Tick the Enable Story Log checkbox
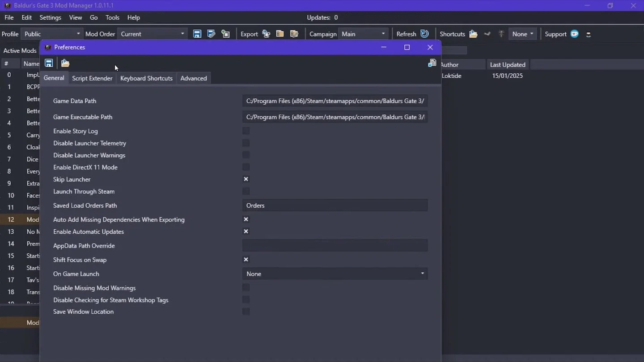 pos(246,131)
